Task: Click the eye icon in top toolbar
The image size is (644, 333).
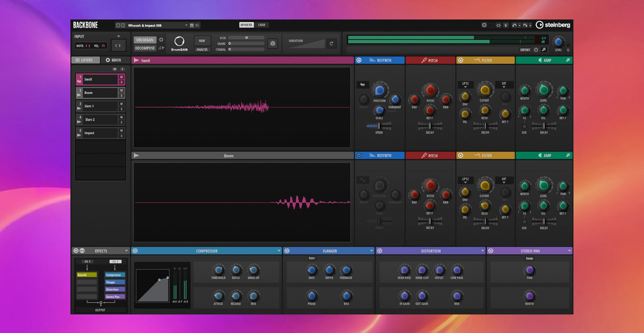Action: tap(498, 25)
